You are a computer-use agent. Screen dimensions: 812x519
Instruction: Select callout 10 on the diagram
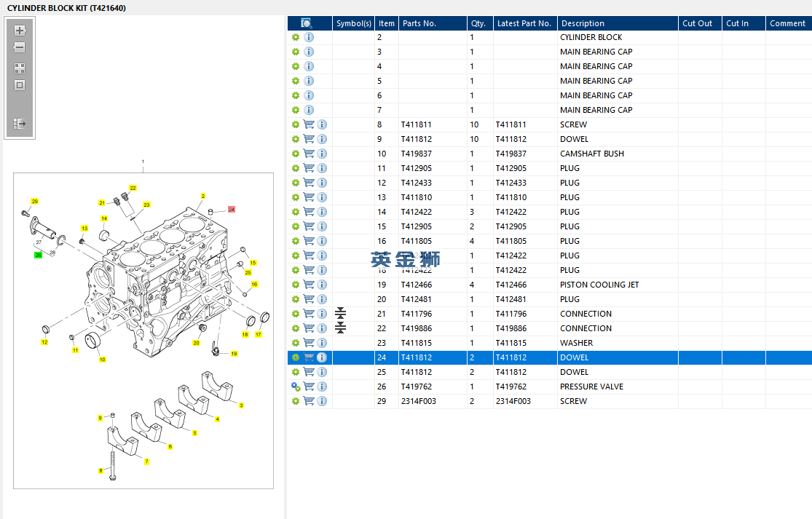[x=102, y=359]
